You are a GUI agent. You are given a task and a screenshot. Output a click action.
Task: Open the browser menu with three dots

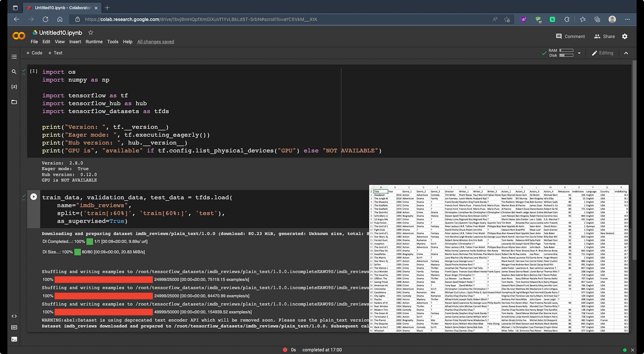pyautogui.click(x=628, y=19)
